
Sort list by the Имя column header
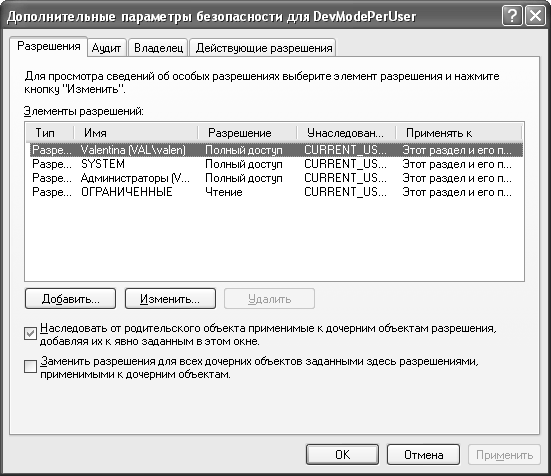(136, 133)
